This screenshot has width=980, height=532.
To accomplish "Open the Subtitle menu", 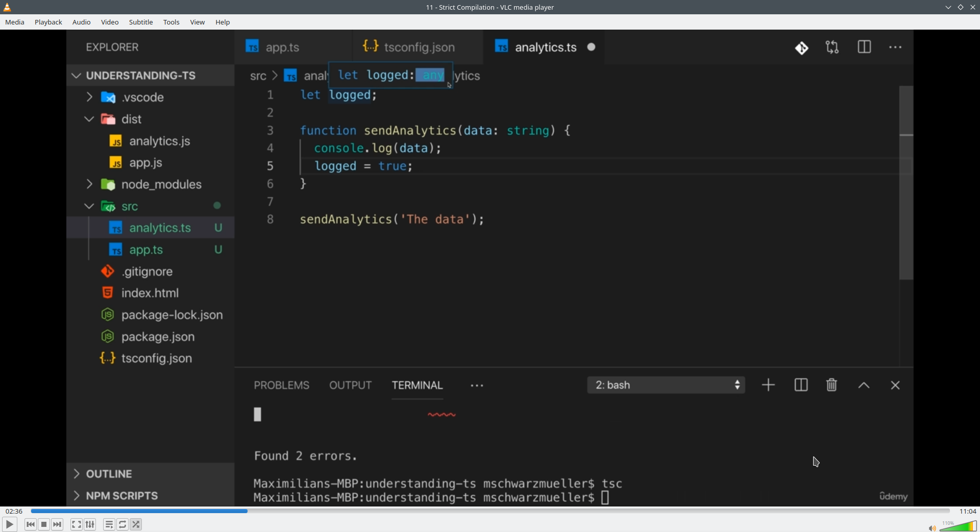I will click(141, 22).
